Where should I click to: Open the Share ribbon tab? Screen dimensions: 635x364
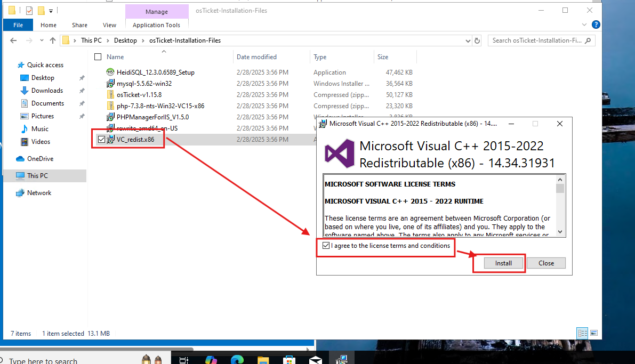(x=80, y=25)
